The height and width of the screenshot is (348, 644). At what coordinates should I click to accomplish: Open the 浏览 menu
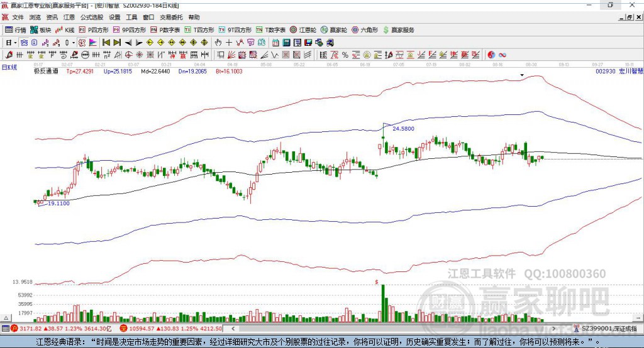[35, 17]
